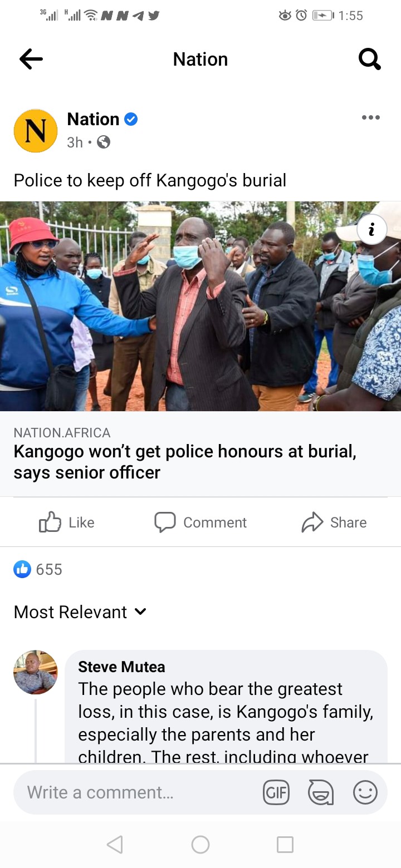401x868 pixels.
Task: Open the Kangogo police honours article headline
Action: tap(185, 462)
